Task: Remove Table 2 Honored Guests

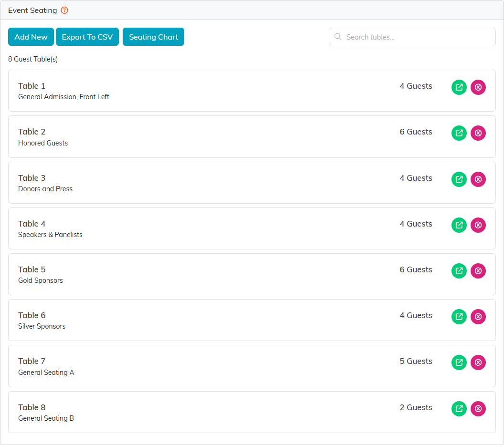Action: tap(478, 133)
